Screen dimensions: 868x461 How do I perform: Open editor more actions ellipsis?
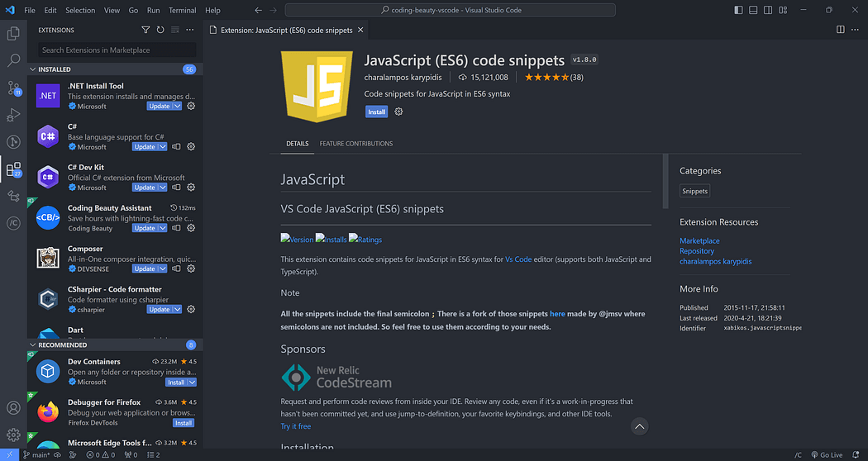(x=856, y=30)
